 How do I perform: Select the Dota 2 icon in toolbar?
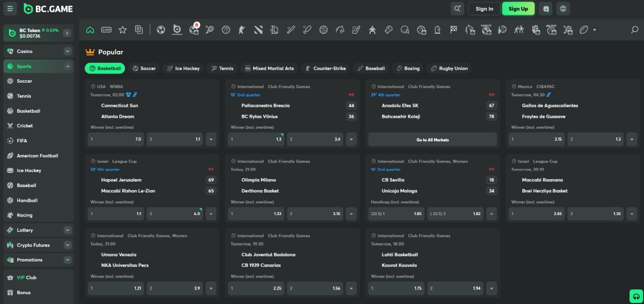coord(258,29)
